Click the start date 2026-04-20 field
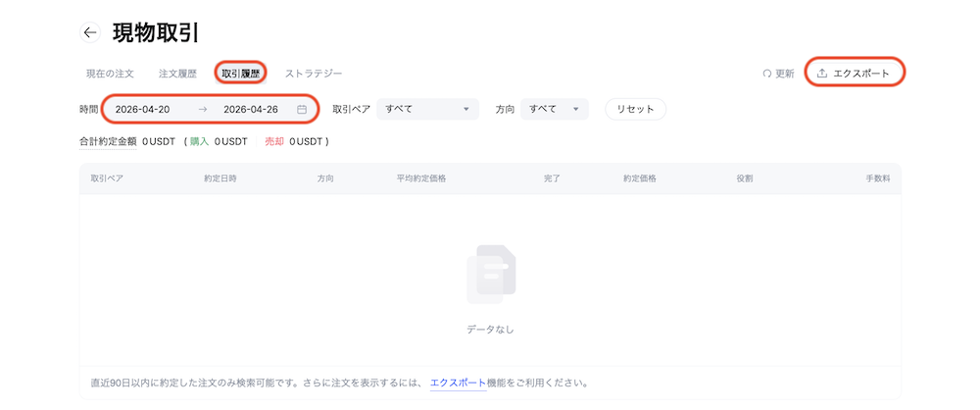980x410 pixels. [x=142, y=109]
